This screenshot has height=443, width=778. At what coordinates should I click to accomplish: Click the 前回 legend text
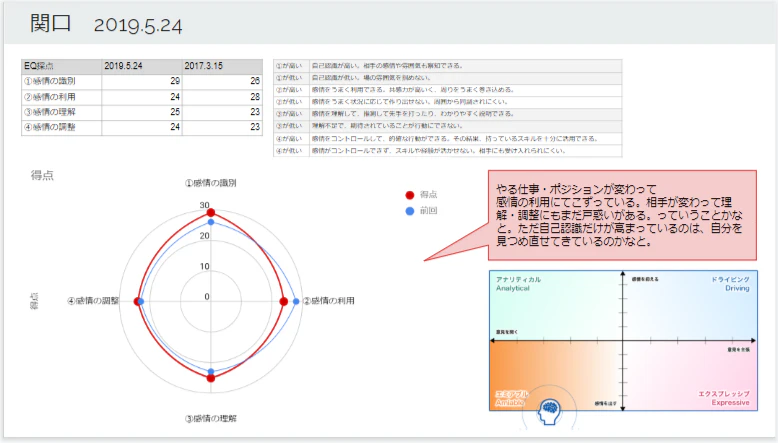coord(428,211)
